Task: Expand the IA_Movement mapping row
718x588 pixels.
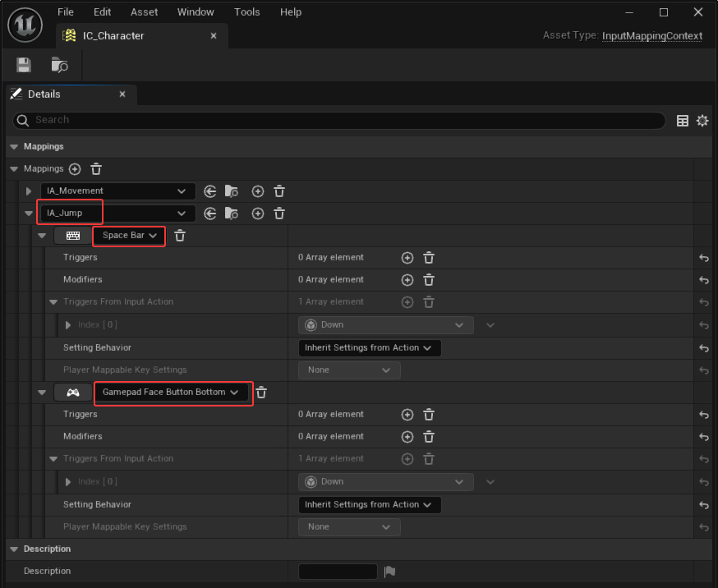Action: point(29,191)
